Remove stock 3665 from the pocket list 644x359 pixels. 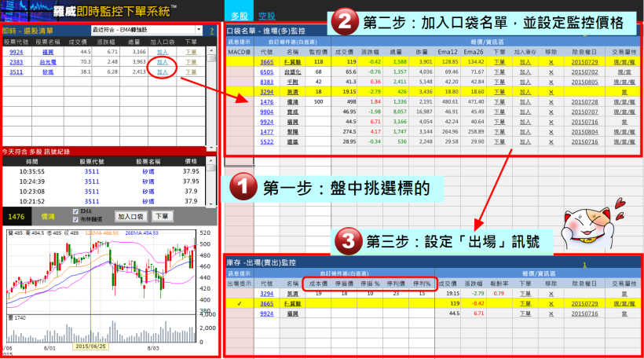tap(551, 62)
